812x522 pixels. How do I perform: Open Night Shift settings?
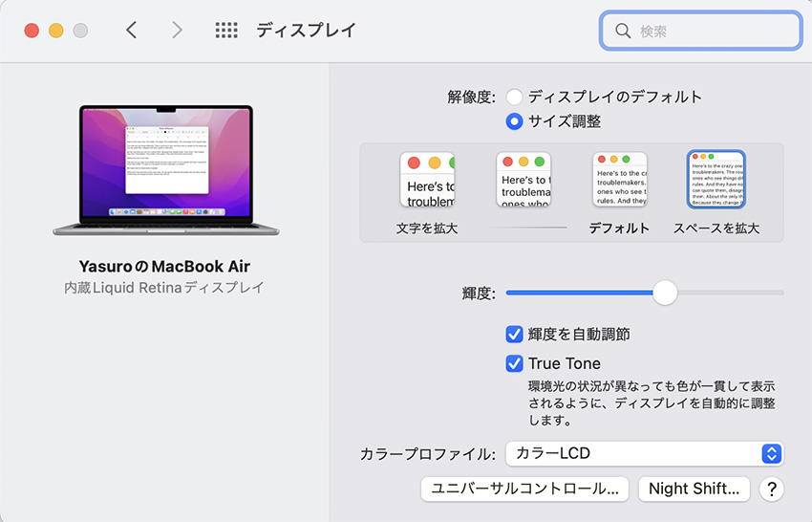click(694, 489)
